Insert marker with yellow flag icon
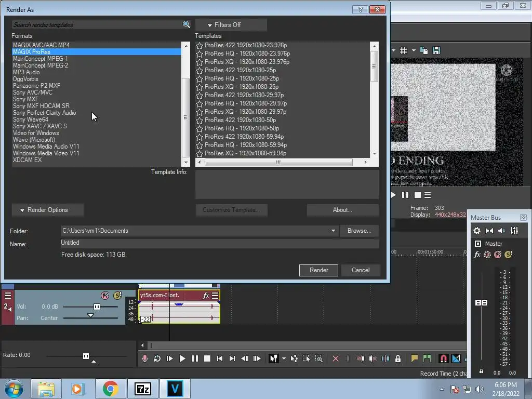Screen dimensions: 532x399 [414, 358]
